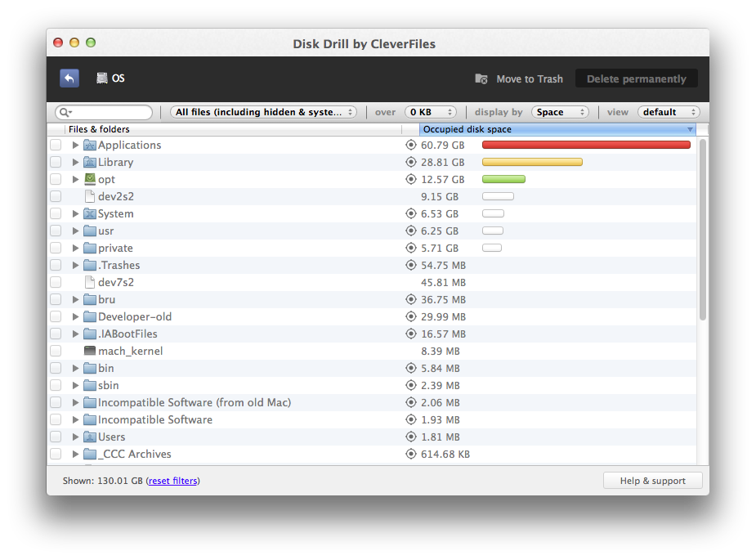Image resolution: width=756 pixels, height=560 pixels.
Task: Check the Library row checkbox
Action: 56,162
